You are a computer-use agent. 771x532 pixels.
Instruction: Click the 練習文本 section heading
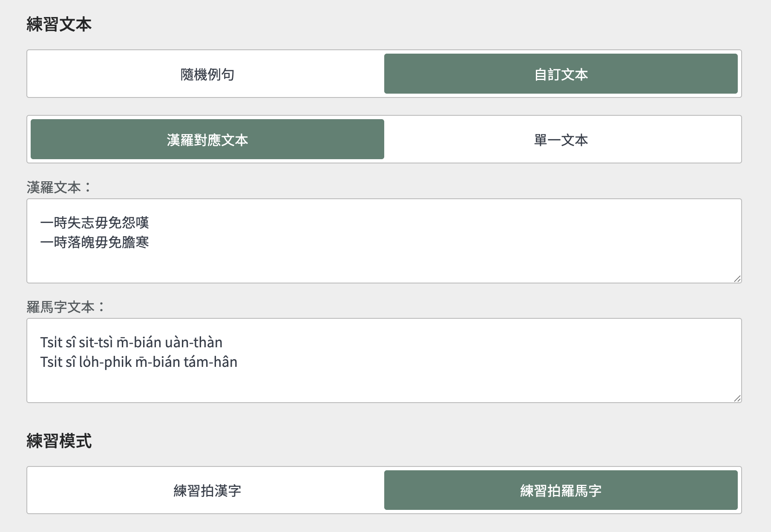[59, 24]
